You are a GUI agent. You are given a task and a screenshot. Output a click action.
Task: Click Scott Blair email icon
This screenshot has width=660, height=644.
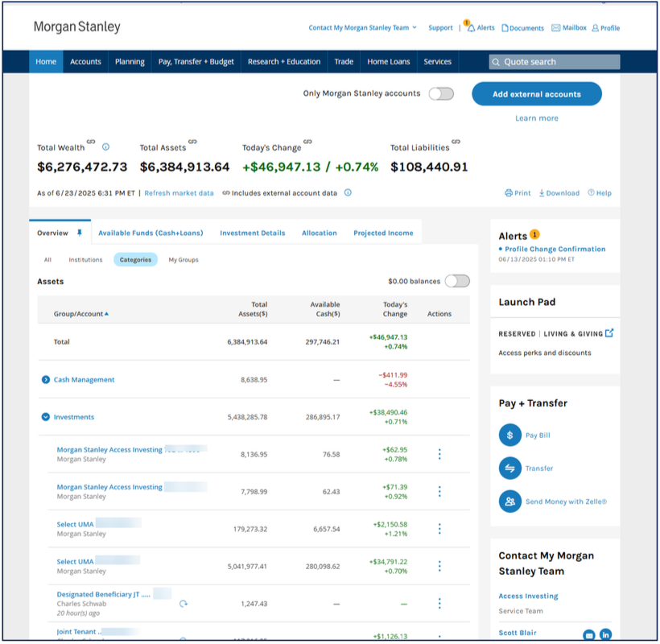(x=589, y=634)
